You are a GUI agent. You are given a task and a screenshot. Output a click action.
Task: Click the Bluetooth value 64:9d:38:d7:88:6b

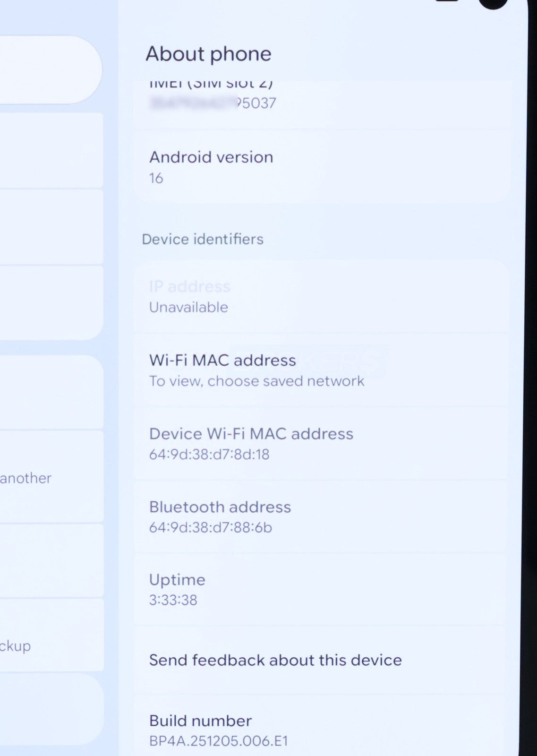point(211,527)
